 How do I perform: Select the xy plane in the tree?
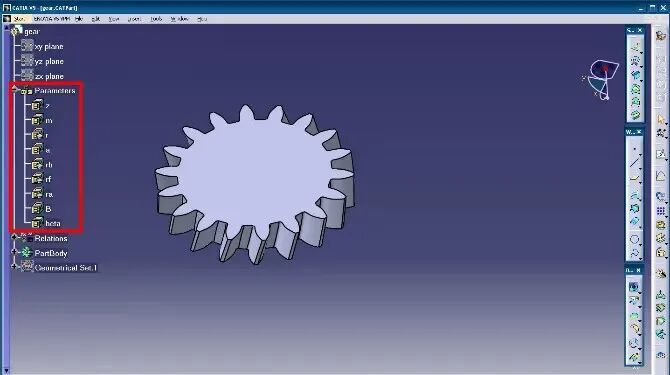pyautogui.click(x=49, y=47)
